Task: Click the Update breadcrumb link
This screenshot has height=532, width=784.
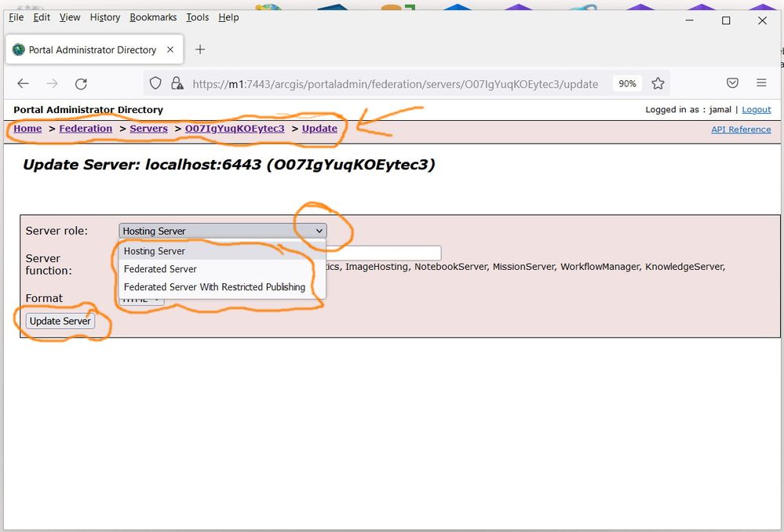Action: pos(319,129)
